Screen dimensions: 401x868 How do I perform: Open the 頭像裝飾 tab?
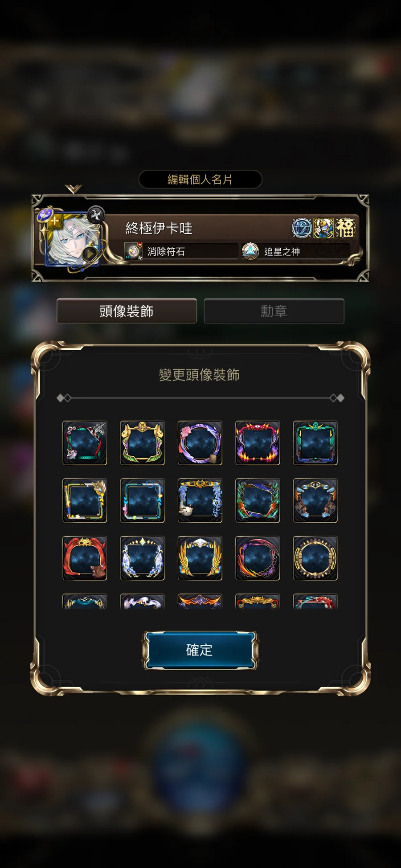(x=127, y=311)
